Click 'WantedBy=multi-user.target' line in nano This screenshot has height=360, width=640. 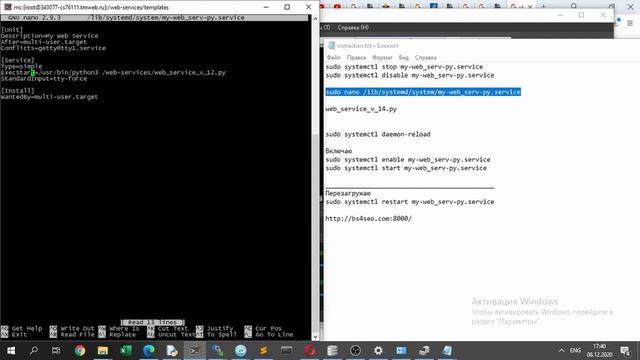click(49, 97)
